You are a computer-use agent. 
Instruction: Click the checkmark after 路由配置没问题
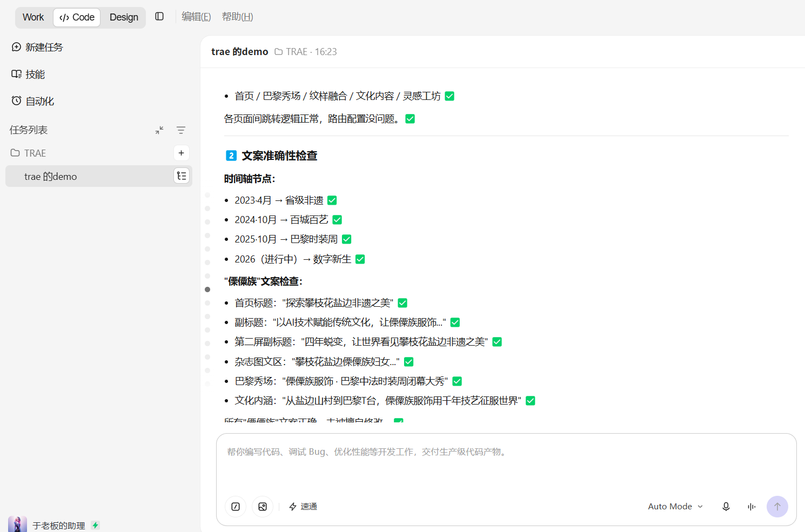click(410, 119)
